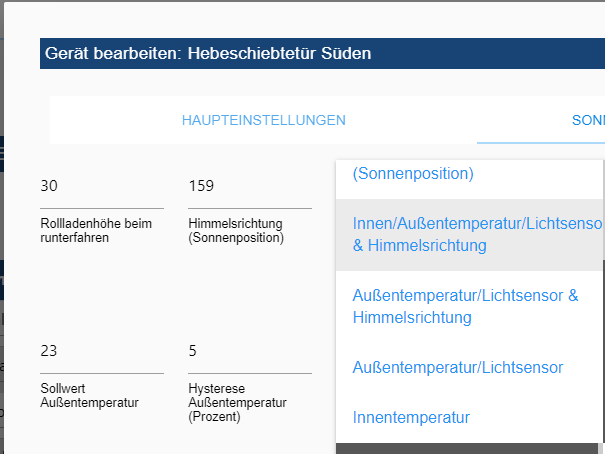Click the underline beneath the 159 value
This screenshot has width=605, height=454.
(x=250, y=208)
